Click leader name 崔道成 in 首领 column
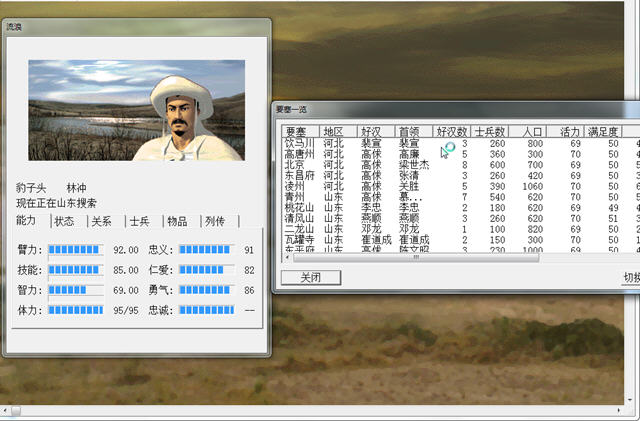The width and height of the screenshot is (640, 421). pos(414,240)
